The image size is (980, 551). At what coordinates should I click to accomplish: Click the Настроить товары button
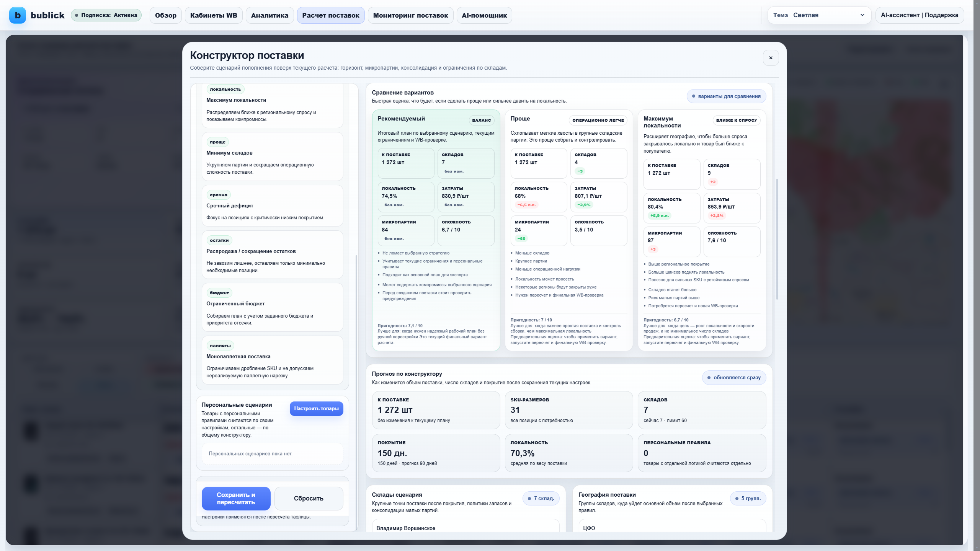316,408
